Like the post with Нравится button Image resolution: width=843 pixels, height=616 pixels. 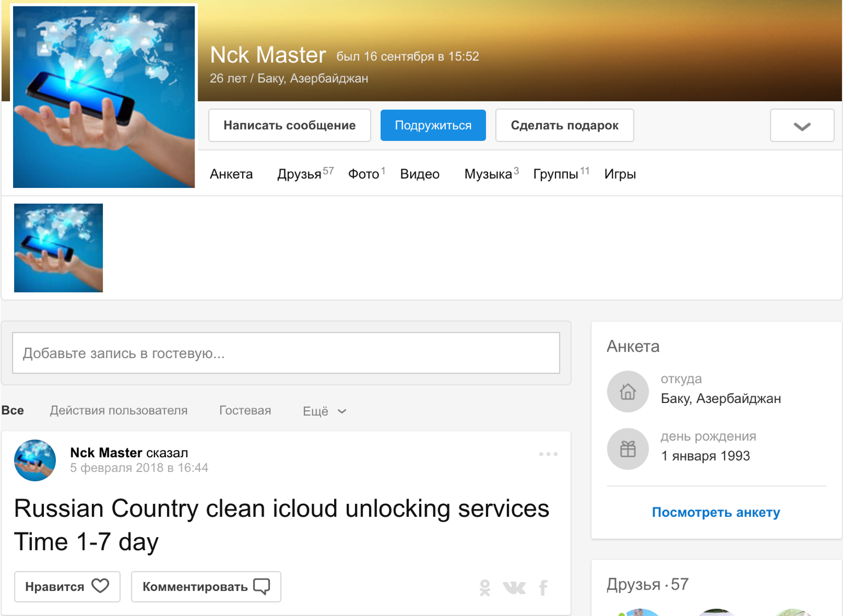point(67,586)
